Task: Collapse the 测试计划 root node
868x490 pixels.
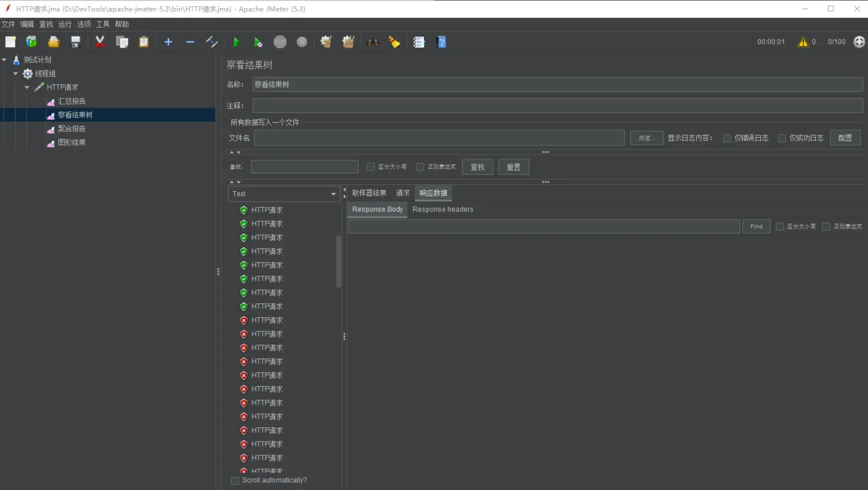Action: [5, 60]
